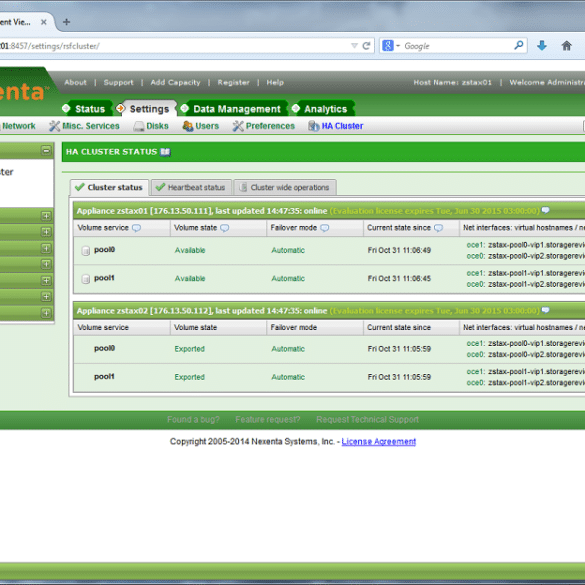Go to the browser home icon
Image resolution: width=585 pixels, height=585 pixels.
pyautogui.click(x=566, y=46)
